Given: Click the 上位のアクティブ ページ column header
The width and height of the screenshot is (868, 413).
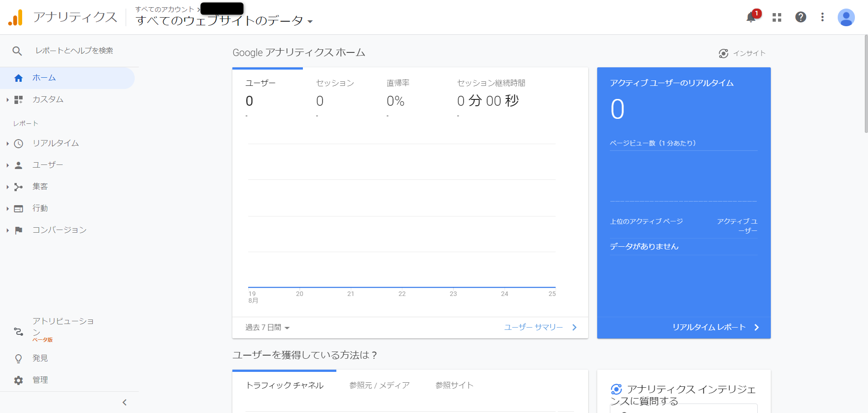Looking at the screenshot, I should point(646,221).
